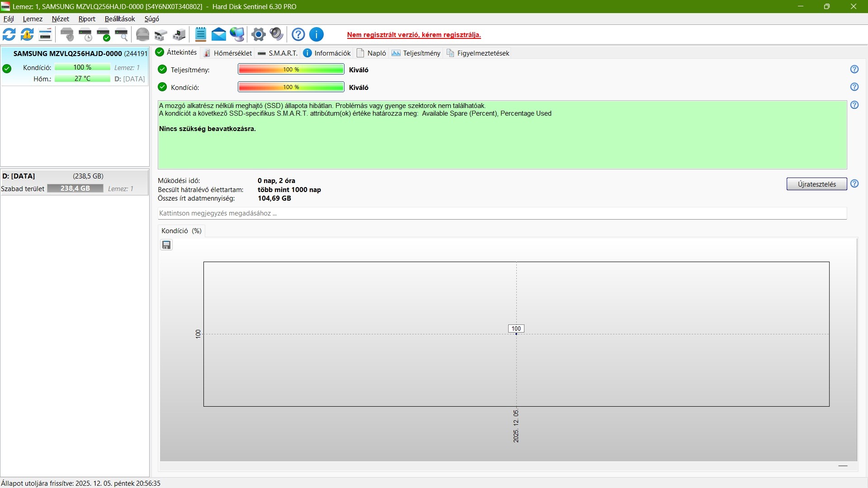Click the speaker sound alert icon
Screen dimensions: 868x488
[x=276, y=34]
